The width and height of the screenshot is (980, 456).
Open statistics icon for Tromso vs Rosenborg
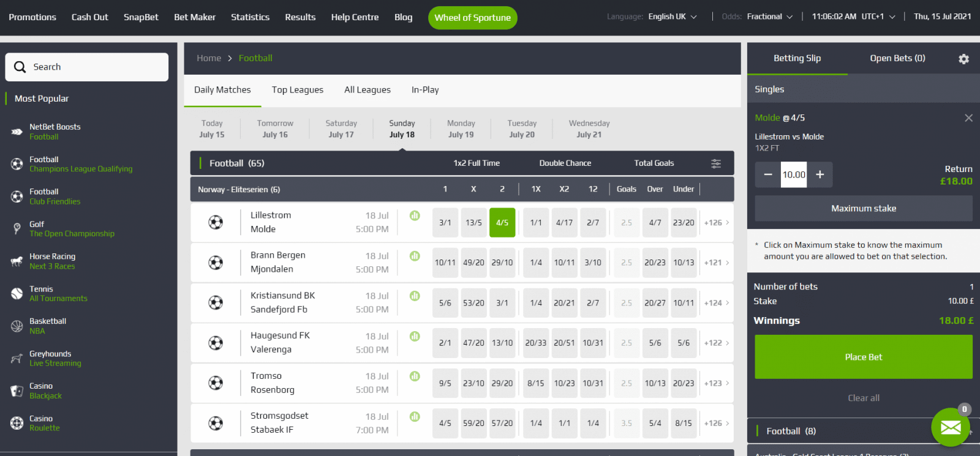[x=415, y=376]
